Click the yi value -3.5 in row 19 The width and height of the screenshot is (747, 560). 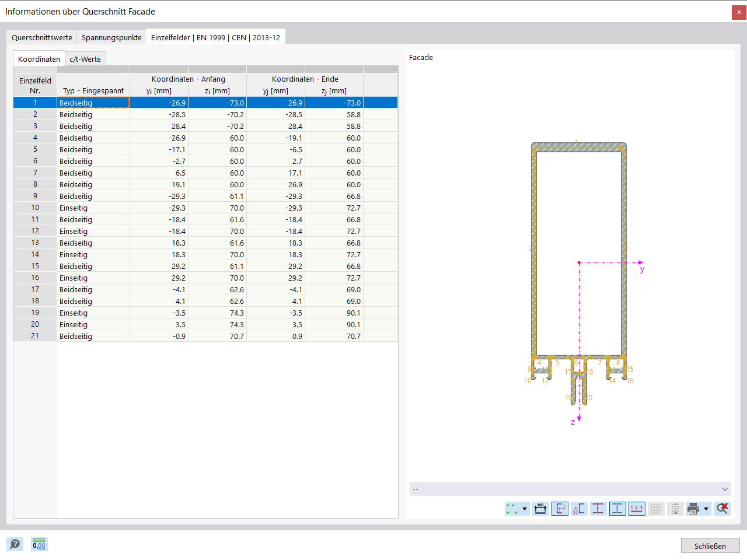(x=159, y=313)
